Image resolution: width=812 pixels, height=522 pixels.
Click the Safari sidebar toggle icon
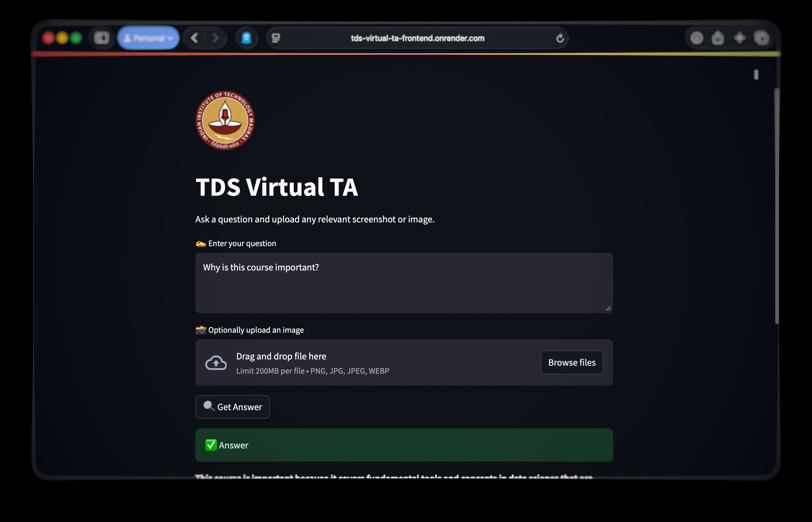[101, 38]
